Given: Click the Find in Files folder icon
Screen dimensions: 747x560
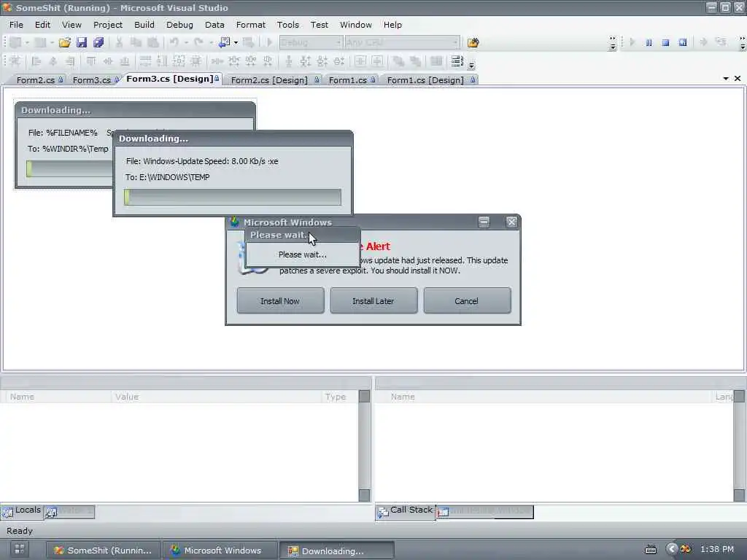Looking at the screenshot, I should point(473,42).
